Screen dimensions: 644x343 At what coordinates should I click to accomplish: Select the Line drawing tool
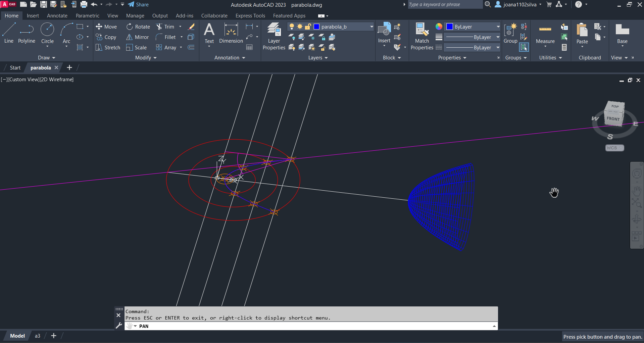coord(9,33)
